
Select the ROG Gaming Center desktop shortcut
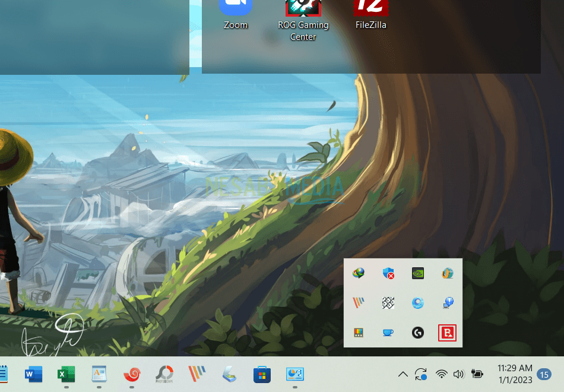pos(303,21)
